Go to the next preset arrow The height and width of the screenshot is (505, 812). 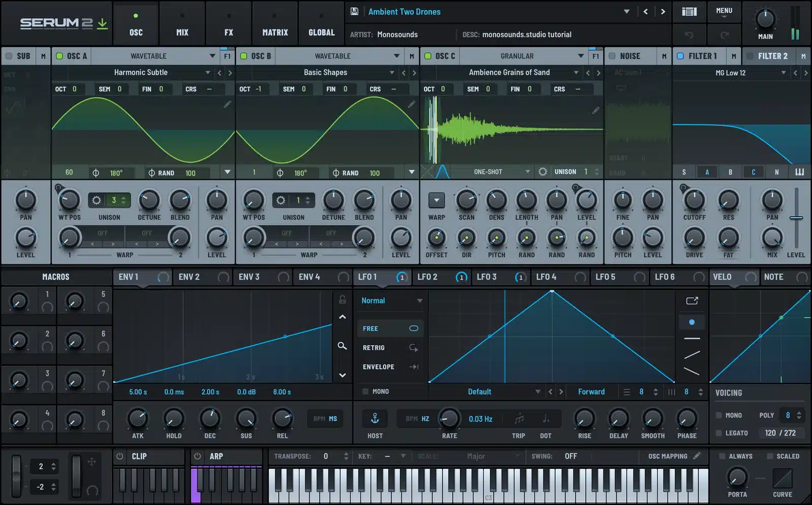(663, 12)
